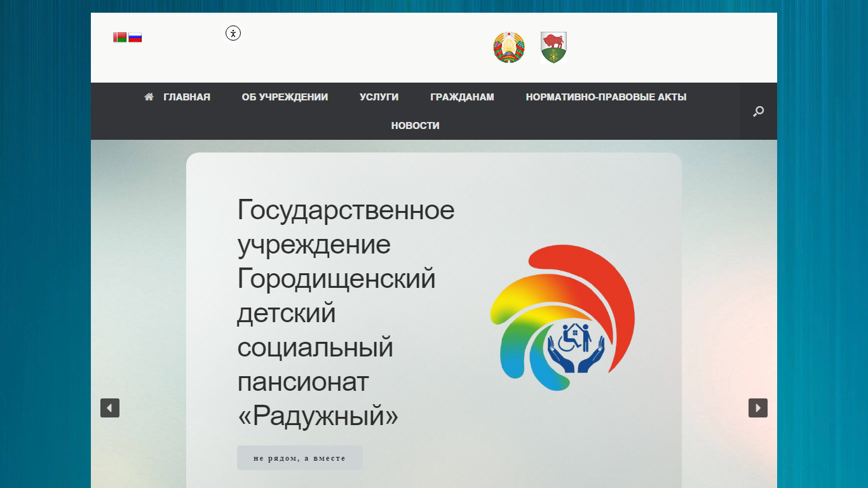Open the Главная menu item
The width and height of the screenshot is (868, 488).
[187, 97]
